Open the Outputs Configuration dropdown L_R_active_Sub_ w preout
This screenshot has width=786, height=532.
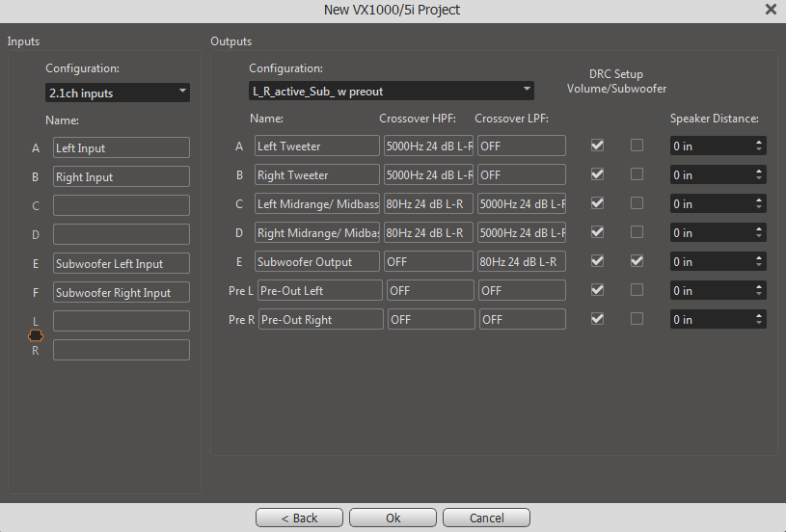391,91
